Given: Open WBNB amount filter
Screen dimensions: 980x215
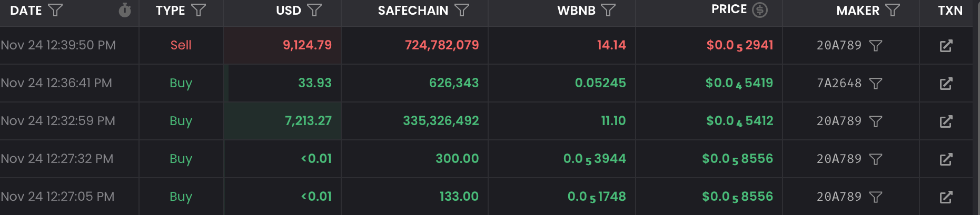Looking at the screenshot, I should (608, 11).
